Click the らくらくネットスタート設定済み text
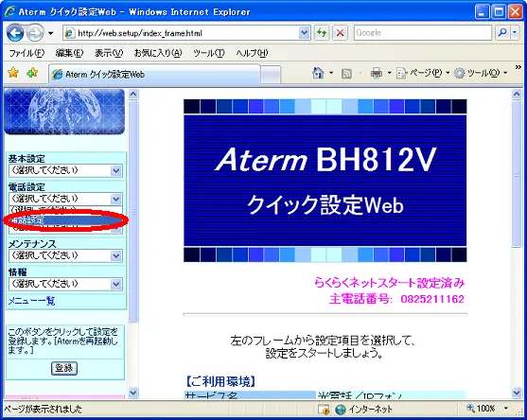 [389, 283]
